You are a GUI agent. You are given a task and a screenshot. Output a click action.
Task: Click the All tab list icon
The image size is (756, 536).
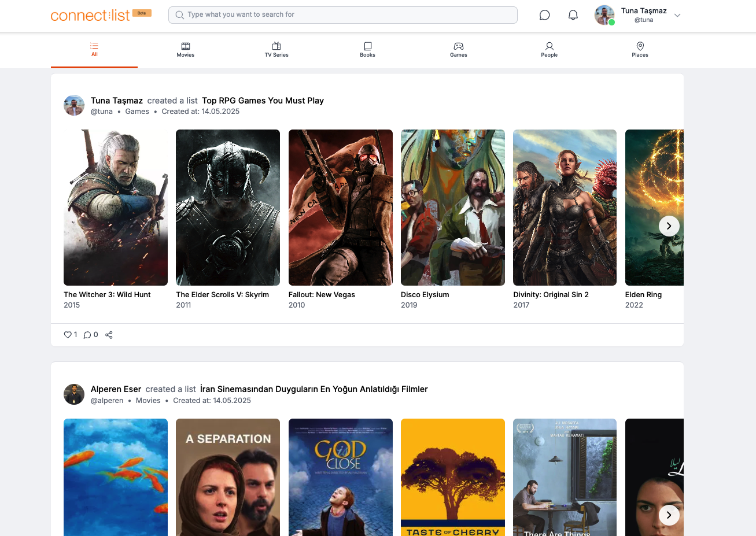tap(94, 46)
